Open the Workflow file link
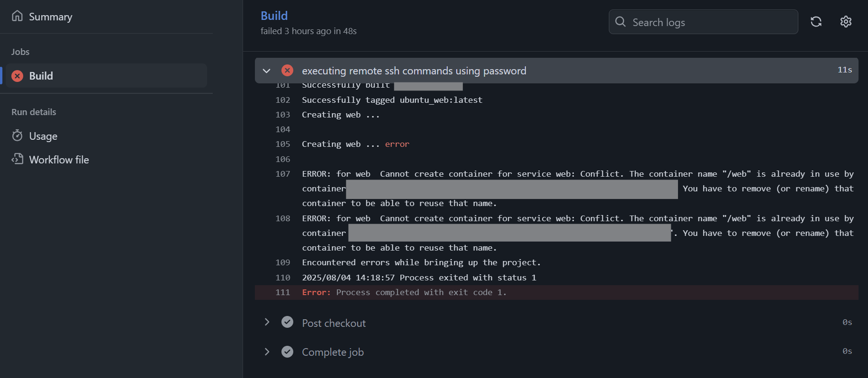 click(59, 160)
